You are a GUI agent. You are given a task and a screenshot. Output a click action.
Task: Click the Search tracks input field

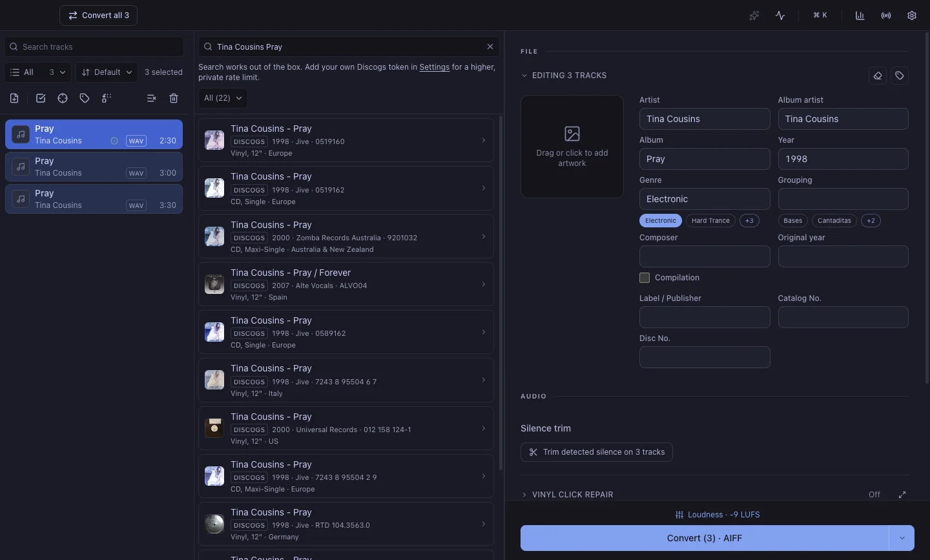click(x=94, y=47)
